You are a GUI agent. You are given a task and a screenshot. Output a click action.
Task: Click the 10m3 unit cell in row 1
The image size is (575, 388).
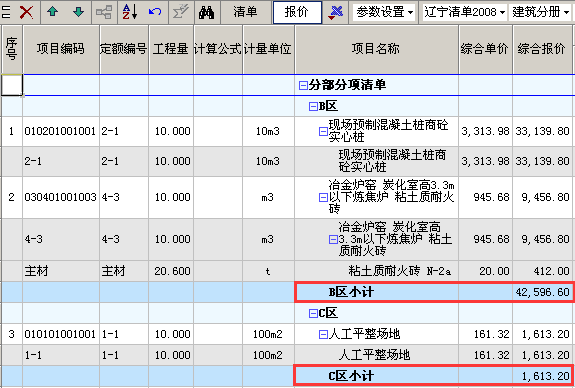pos(268,131)
